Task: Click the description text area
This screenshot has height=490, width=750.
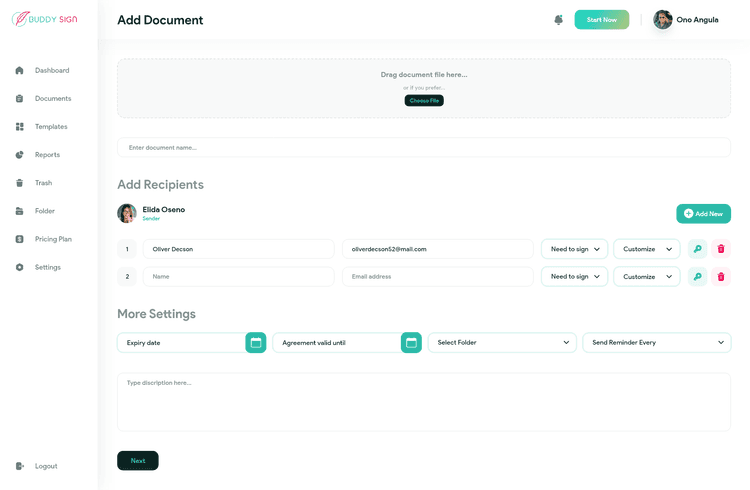Action: (424, 402)
